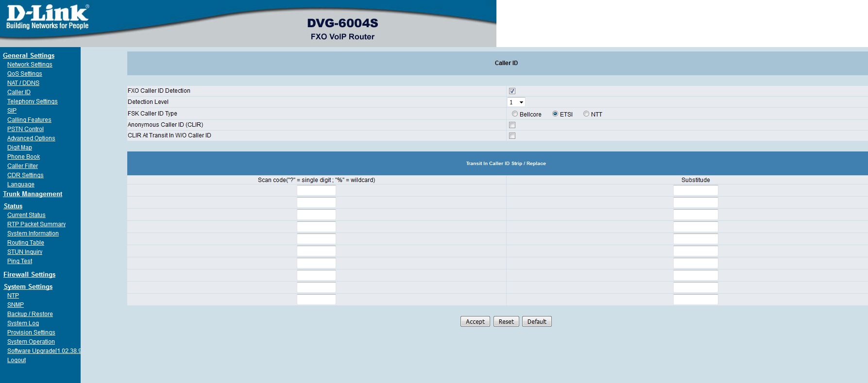Open Provision Settings page

click(31, 333)
